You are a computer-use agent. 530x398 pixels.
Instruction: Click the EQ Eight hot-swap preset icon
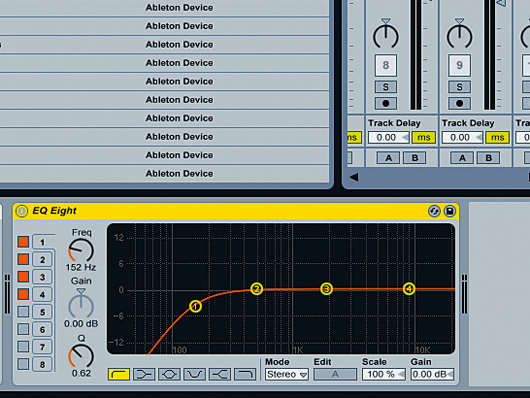(434, 211)
